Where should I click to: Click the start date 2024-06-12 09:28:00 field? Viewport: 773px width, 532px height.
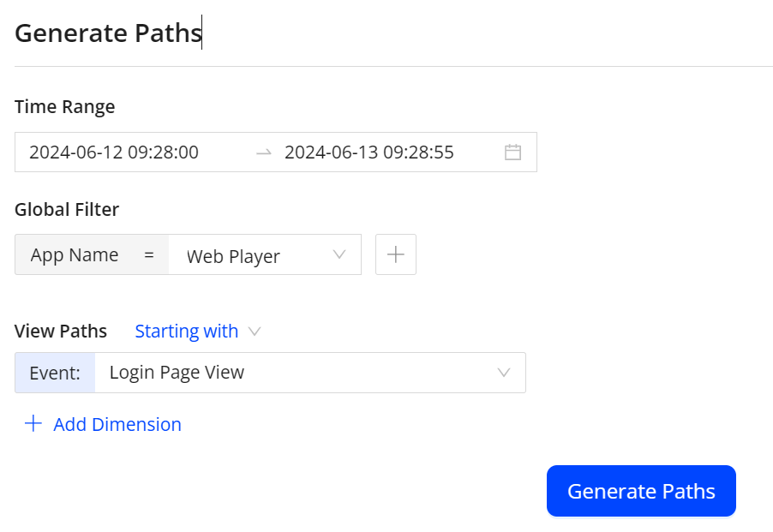(114, 152)
